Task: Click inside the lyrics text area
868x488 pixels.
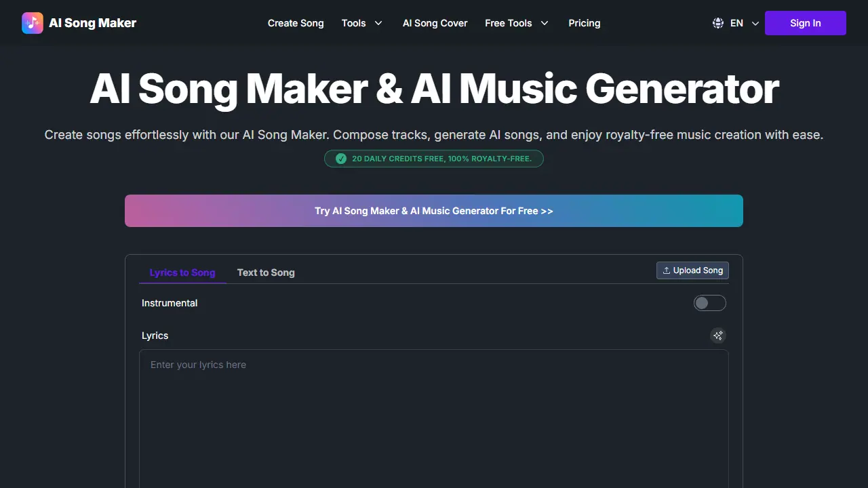Action: click(434, 419)
